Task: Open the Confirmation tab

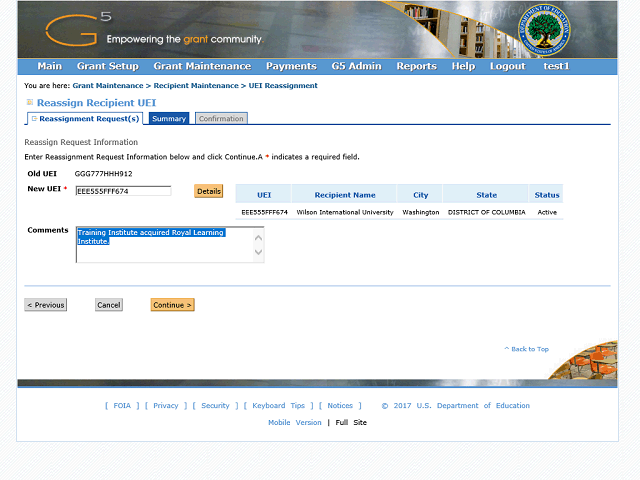Action: click(x=220, y=119)
